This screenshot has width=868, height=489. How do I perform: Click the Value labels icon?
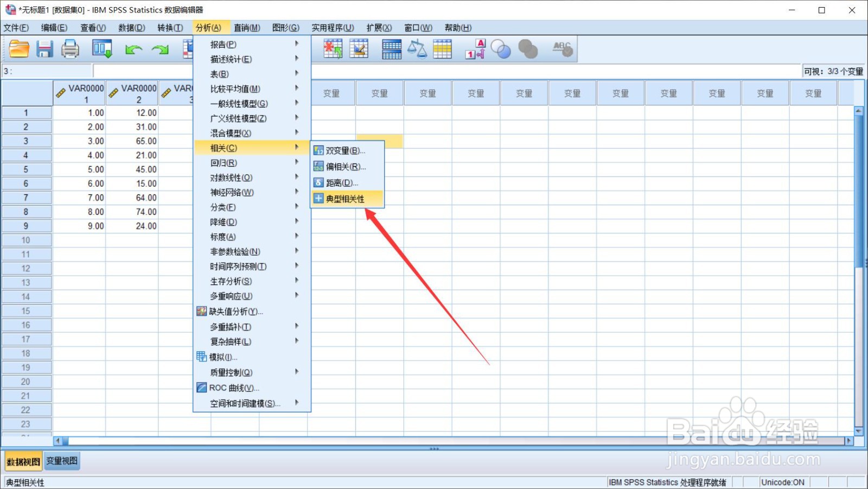coord(475,49)
